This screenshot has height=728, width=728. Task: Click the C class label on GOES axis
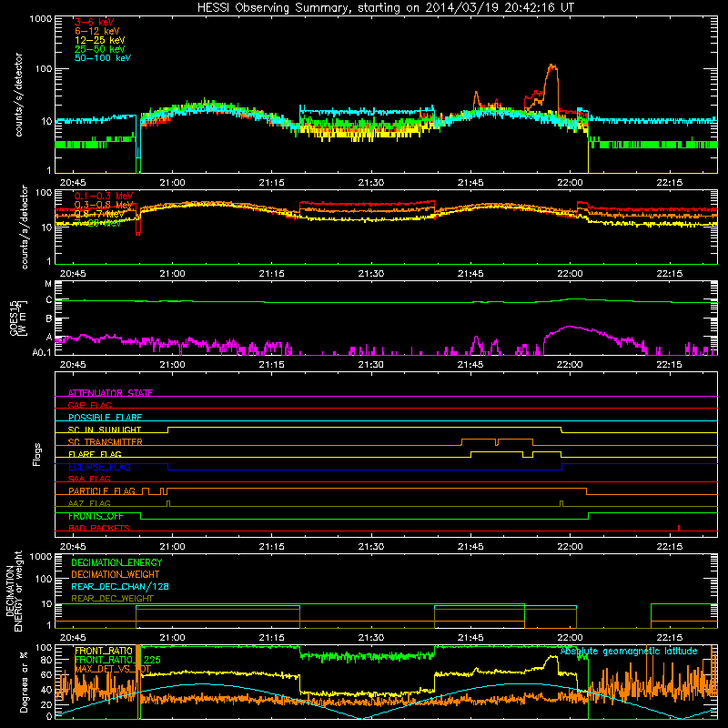coord(49,300)
